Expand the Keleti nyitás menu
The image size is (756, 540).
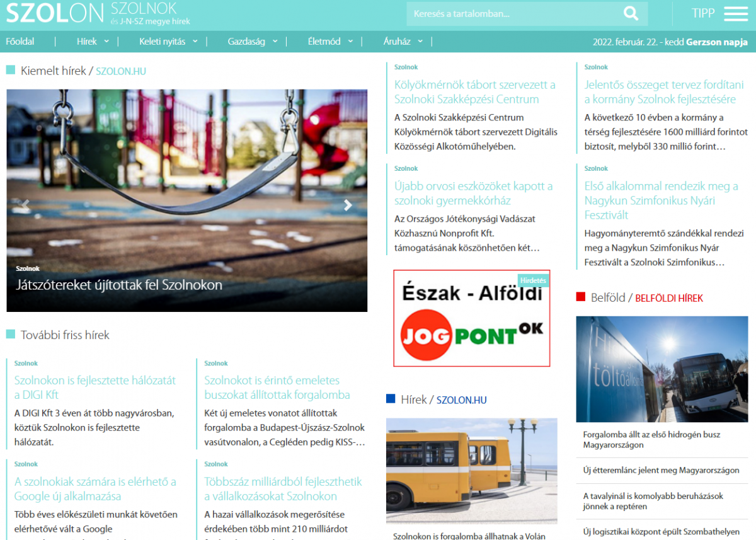(x=195, y=41)
